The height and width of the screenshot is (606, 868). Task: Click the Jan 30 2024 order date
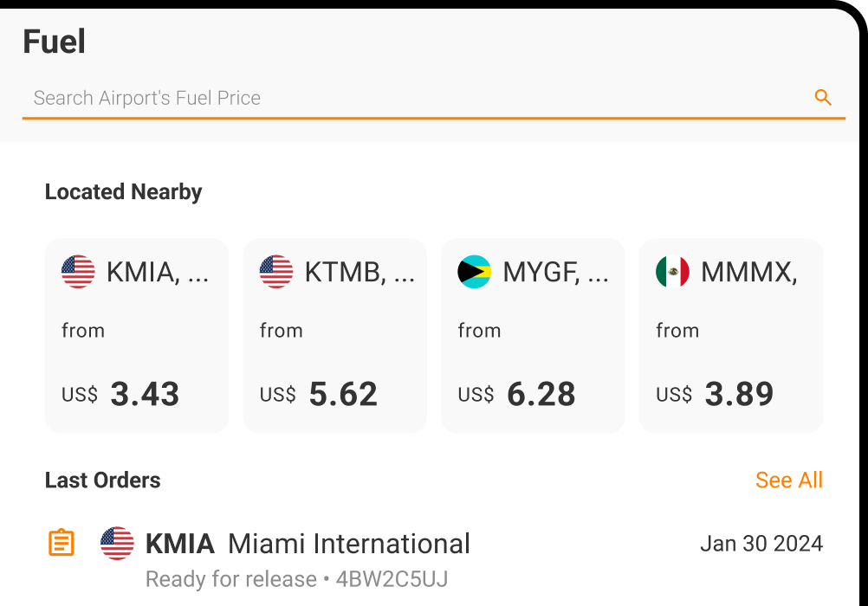pyautogui.click(x=761, y=544)
